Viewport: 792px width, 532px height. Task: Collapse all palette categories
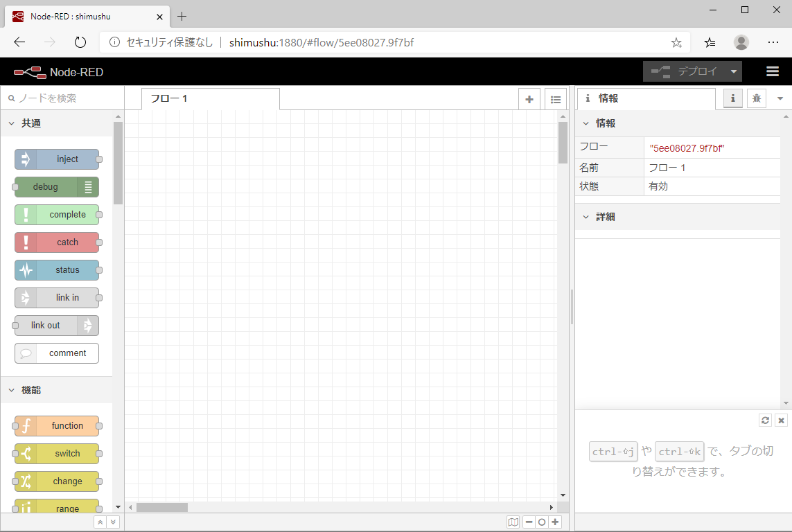(100, 522)
